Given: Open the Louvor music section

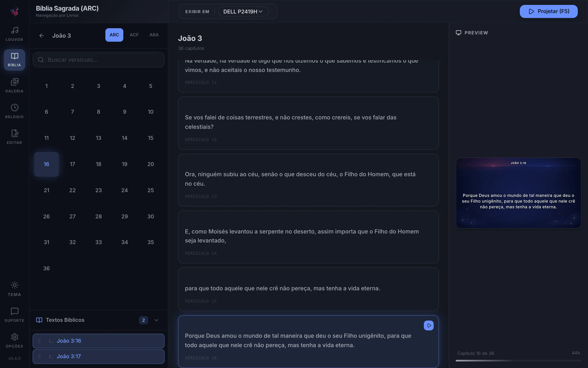Looking at the screenshot, I should pos(14,34).
